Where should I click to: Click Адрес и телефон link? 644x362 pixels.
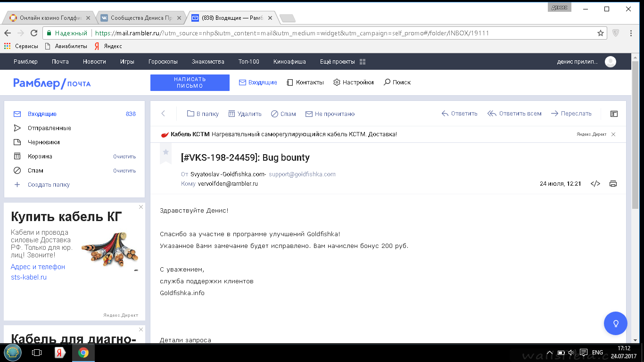click(x=38, y=267)
